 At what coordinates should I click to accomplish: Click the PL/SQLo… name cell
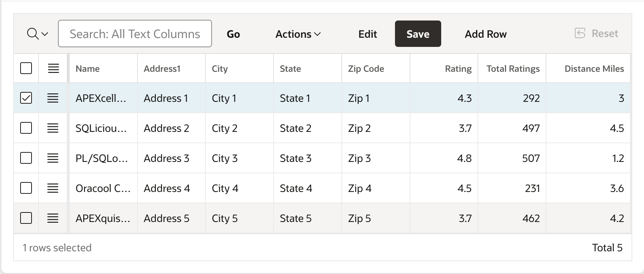pyautogui.click(x=103, y=158)
